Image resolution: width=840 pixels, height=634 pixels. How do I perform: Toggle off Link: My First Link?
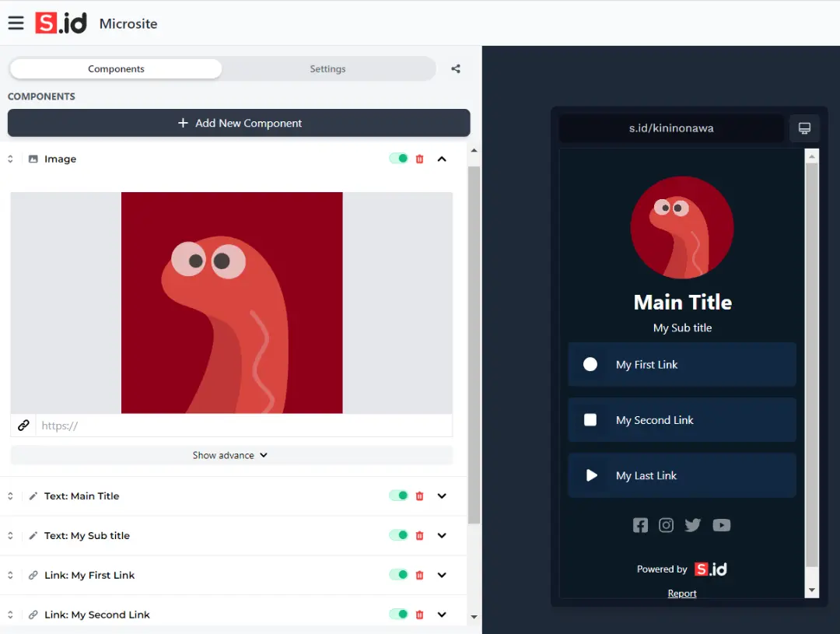point(398,576)
